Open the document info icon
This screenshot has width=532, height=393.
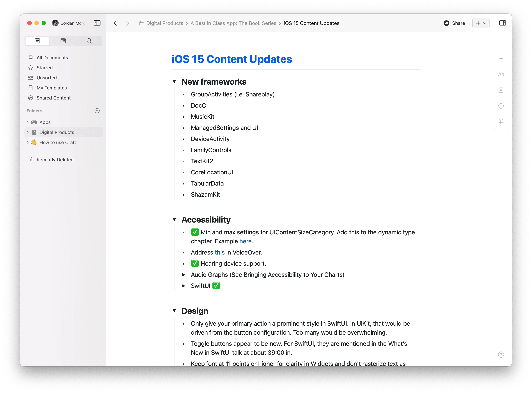(501, 106)
